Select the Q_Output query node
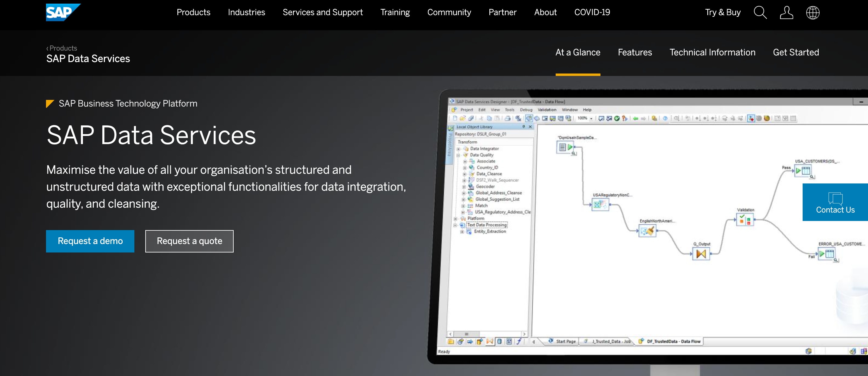 [x=701, y=254]
